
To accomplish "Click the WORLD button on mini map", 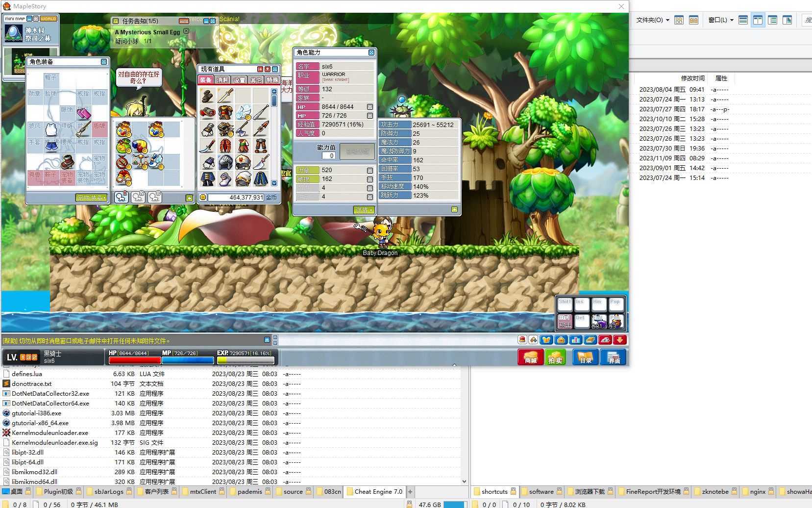I will (49, 19).
